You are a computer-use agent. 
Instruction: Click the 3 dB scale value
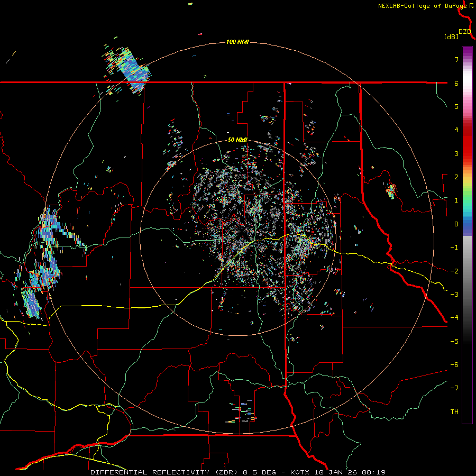pos(456,153)
